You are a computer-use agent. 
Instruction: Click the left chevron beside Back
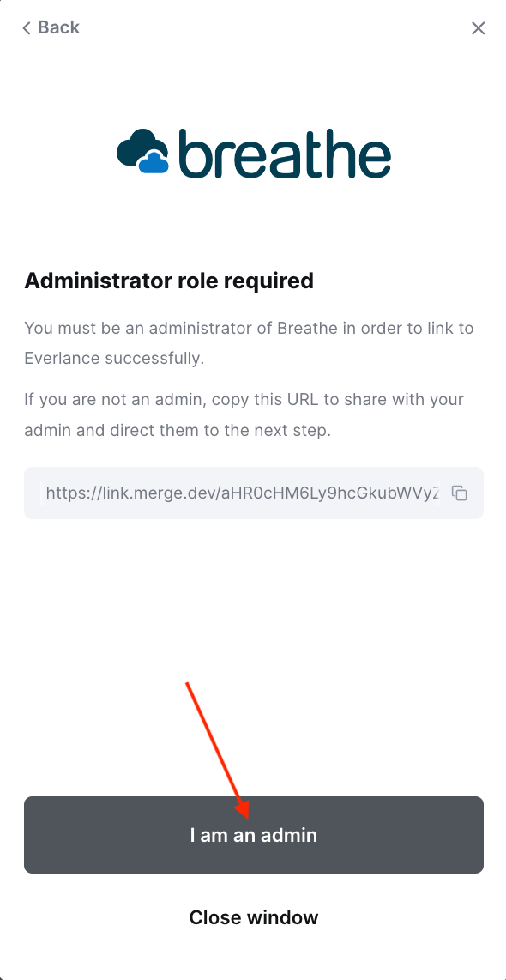[x=27, y=27]
